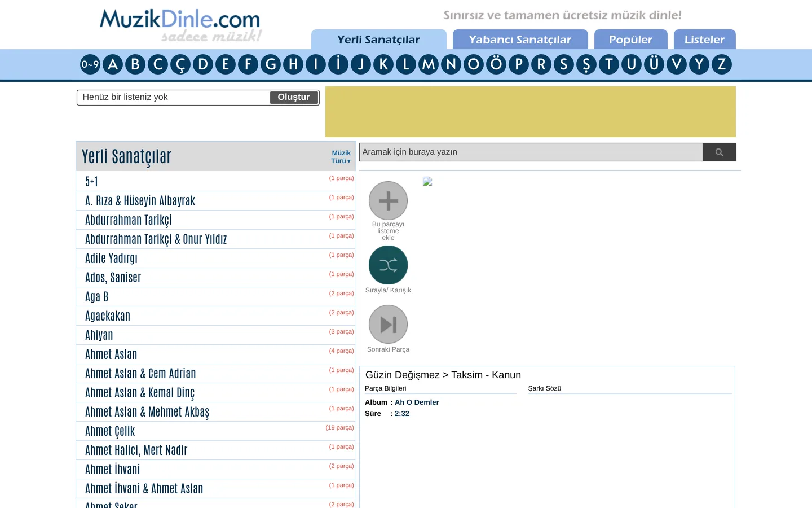Open the Listeler tab
812x508 pixels.
pyautogui.click(x=705, y=40)
